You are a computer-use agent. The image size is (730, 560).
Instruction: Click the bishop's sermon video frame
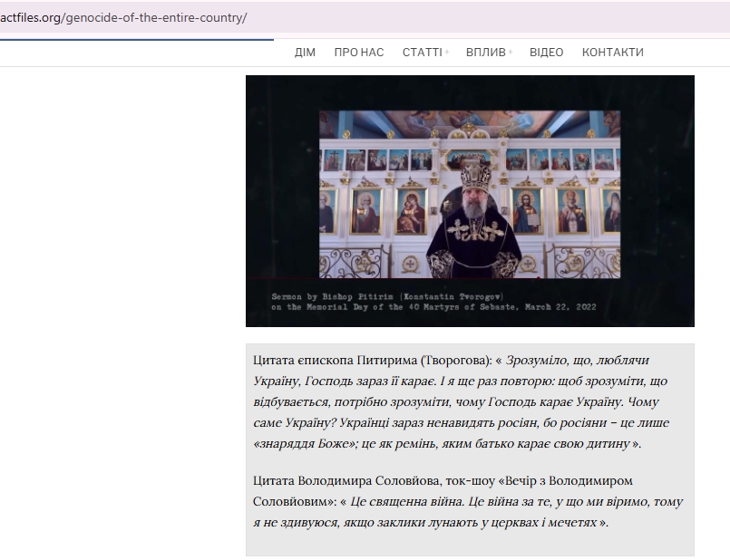470,200
